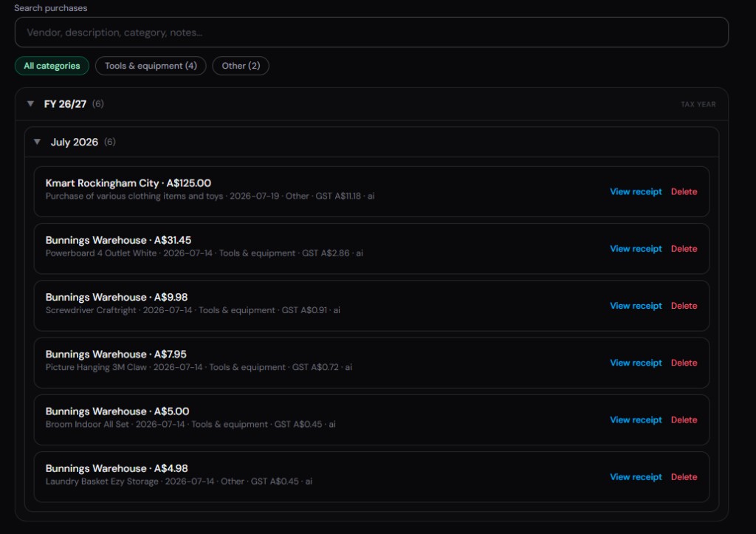Click the Picture Hanging 3M Claw description line

tap(199, 367)
